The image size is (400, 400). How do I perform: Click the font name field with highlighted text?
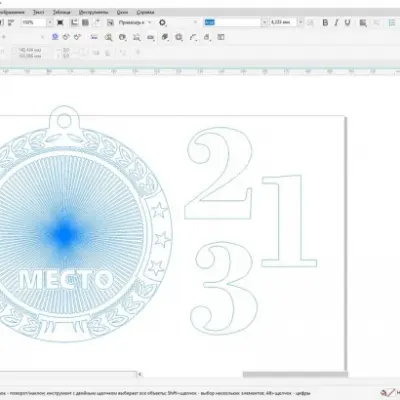point(232,22)
